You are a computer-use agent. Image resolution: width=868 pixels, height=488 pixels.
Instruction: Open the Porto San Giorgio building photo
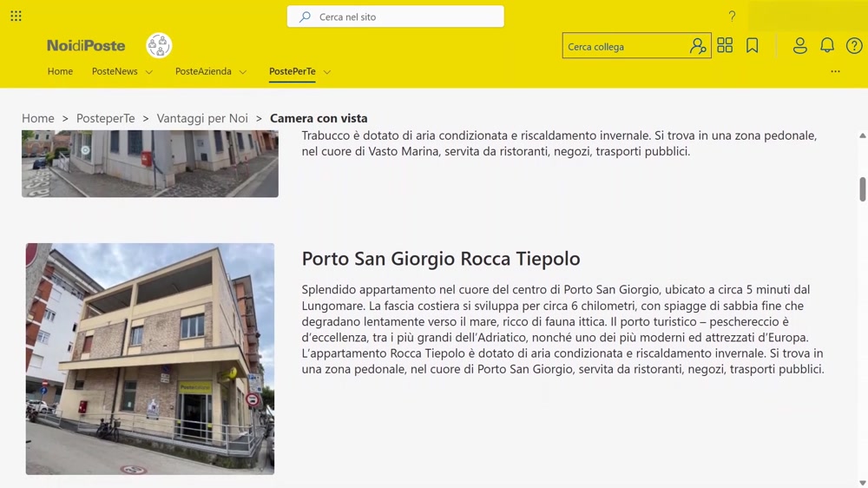click(150, 359)
